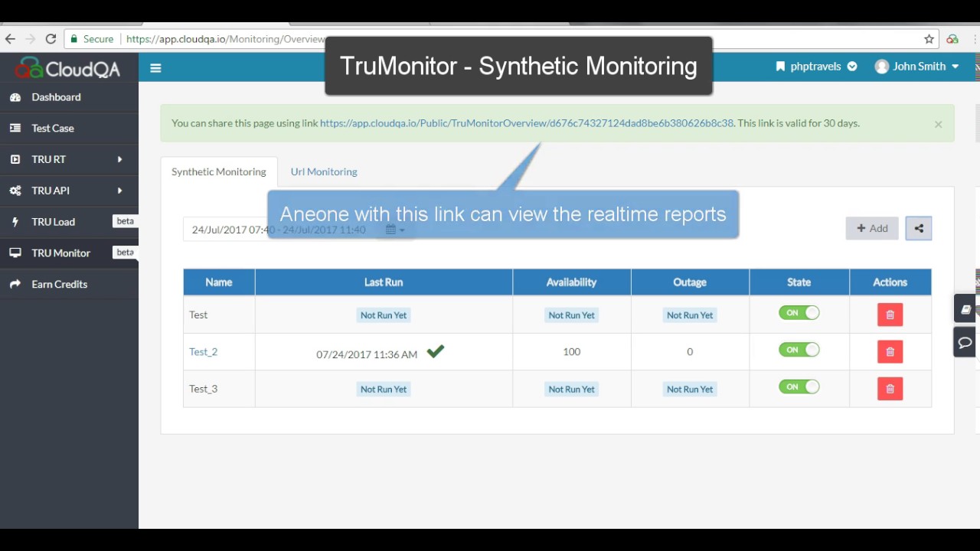Click the browser forward arrow
This screenshot has height=551, width=980.
pyautogui.click(x=31, y=39)
